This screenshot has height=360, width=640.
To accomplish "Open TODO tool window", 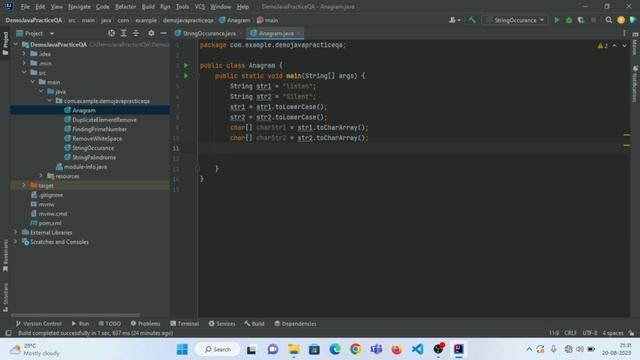I will tap(109, 323).
